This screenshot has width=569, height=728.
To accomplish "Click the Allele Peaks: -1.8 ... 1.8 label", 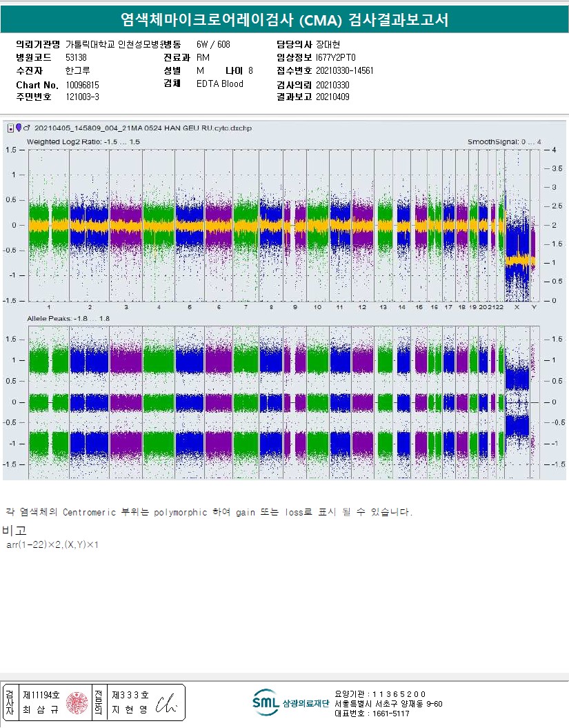I will click(68, 319).
